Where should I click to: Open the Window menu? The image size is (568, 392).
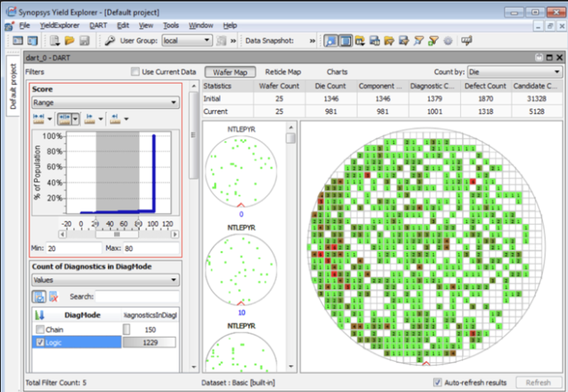201,26
